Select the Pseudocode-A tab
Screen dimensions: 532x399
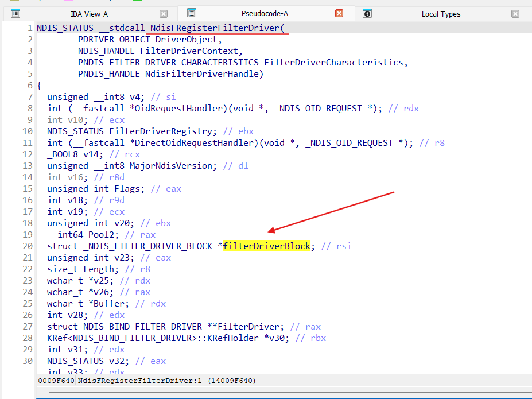265,13
